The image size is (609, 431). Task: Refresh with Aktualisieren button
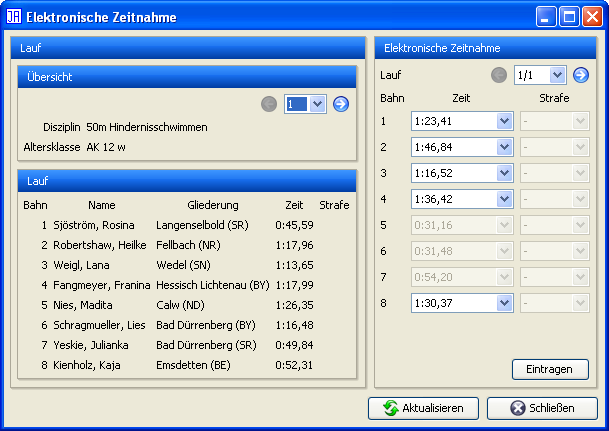click(x=423, y=408)
